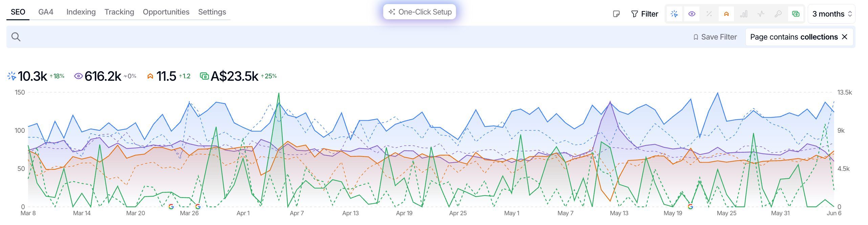Switch to the SEO tab

[18, 12]
